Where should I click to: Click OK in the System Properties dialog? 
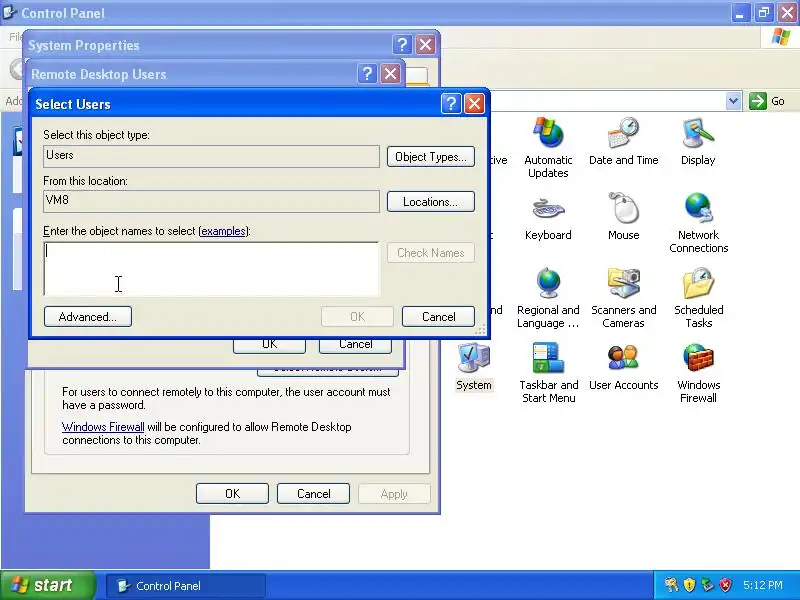pos(232,493)
